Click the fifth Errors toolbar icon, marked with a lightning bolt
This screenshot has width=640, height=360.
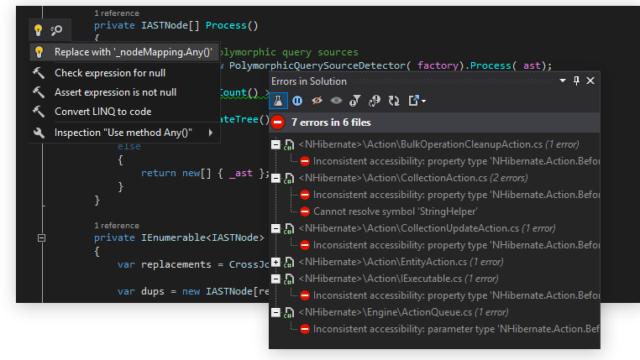[x=355, y=101]
